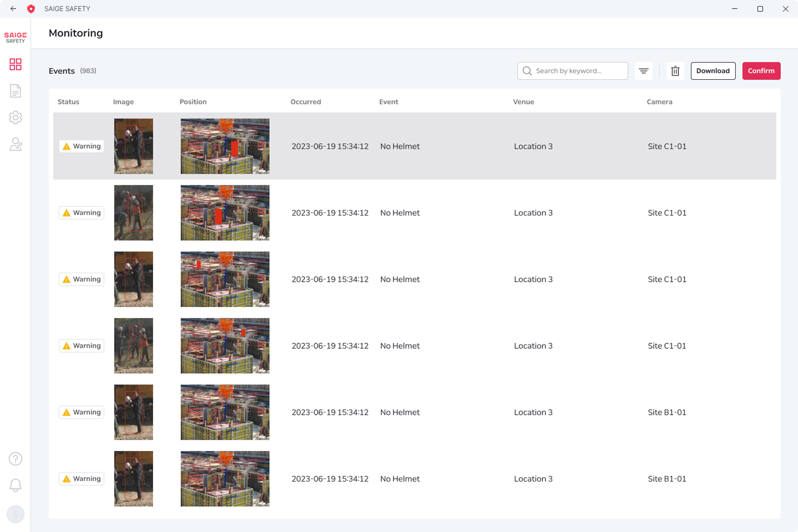Open last row site position thumbnail
Viewport: 798px width, 532px height.
(x=225, y=478)
